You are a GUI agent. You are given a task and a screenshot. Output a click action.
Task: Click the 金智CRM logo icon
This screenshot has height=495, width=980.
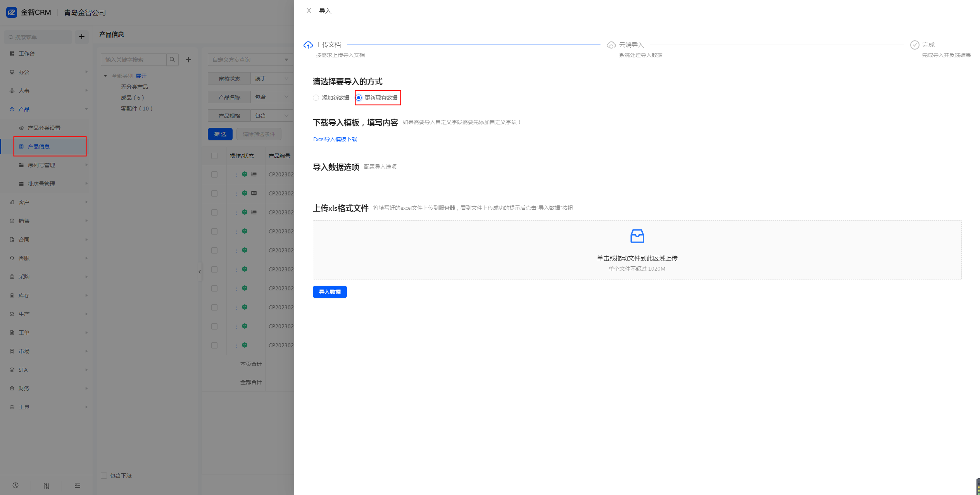tap(12, 12)
